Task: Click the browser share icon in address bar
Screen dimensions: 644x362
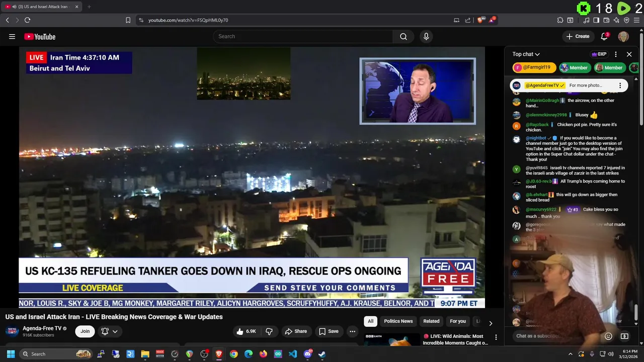Action: (x=468, y=20)
